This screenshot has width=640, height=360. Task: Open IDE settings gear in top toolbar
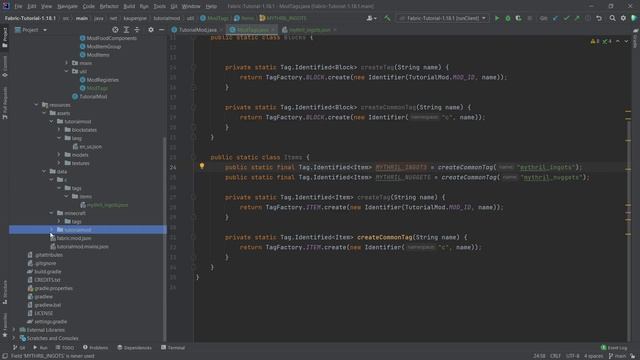pos(623,18)
